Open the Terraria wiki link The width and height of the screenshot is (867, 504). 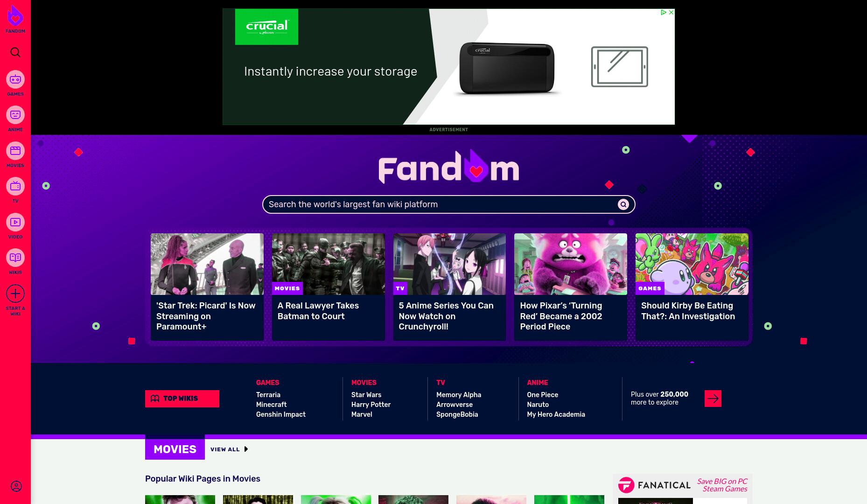268,395
